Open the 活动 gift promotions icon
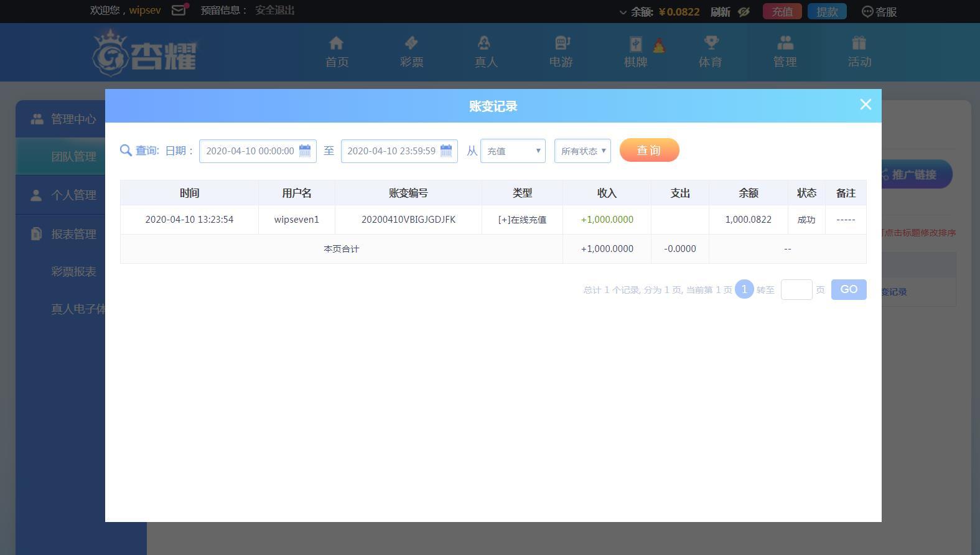Viewport: 980px width, 555px height. pos(859,43)
